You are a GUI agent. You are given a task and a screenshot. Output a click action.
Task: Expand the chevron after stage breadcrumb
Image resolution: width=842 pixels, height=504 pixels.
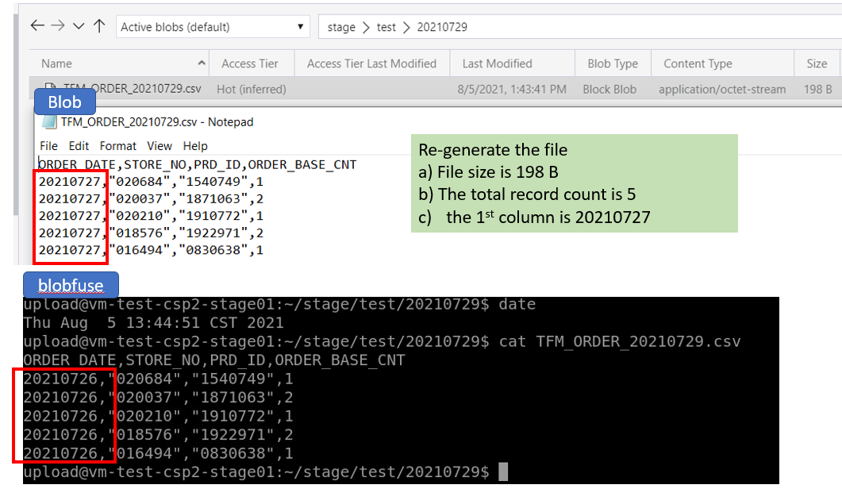tap(364, 26)
